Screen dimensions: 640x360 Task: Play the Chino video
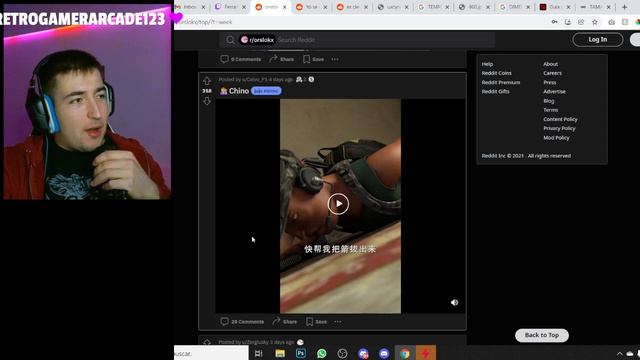pos(338,204)
